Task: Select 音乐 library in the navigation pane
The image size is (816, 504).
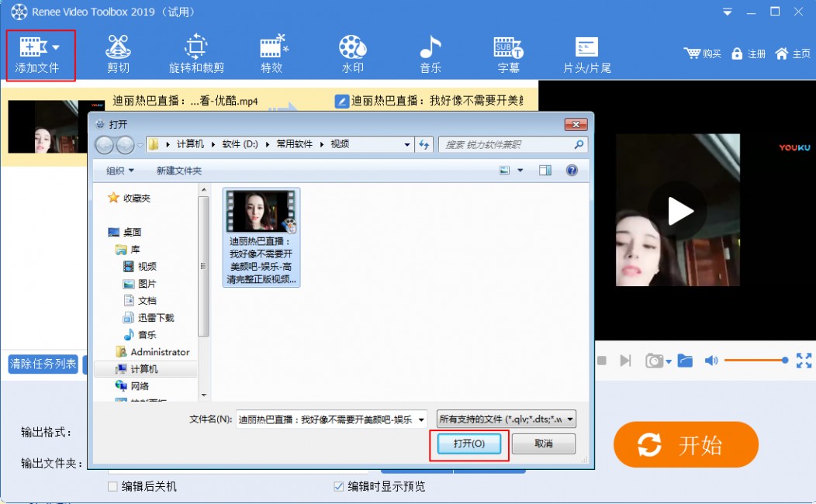Action: pos(140,334)
